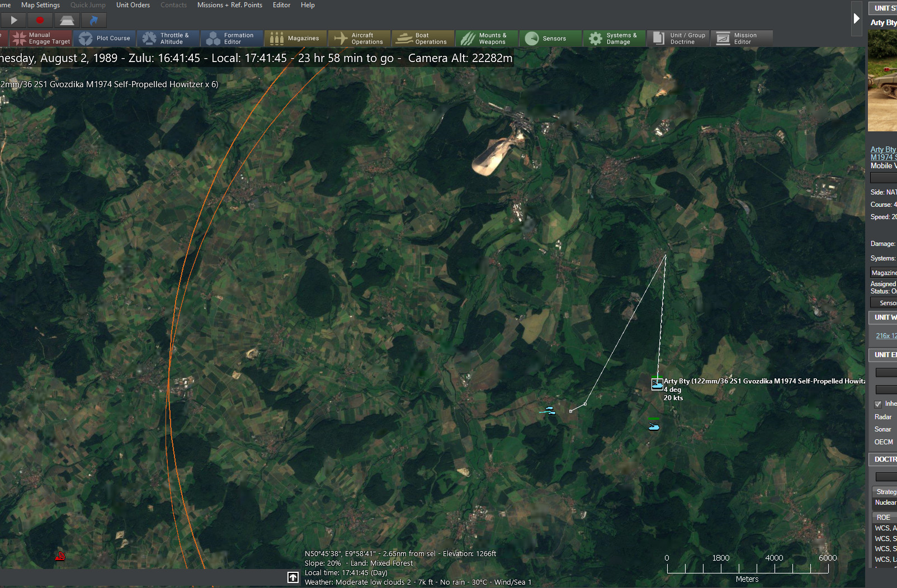Open Systems & Damage

pyautogui.click(x=614, y=38)
